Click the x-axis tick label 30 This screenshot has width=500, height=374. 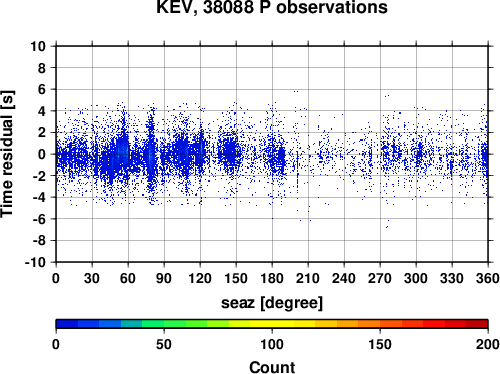point(92,278)
